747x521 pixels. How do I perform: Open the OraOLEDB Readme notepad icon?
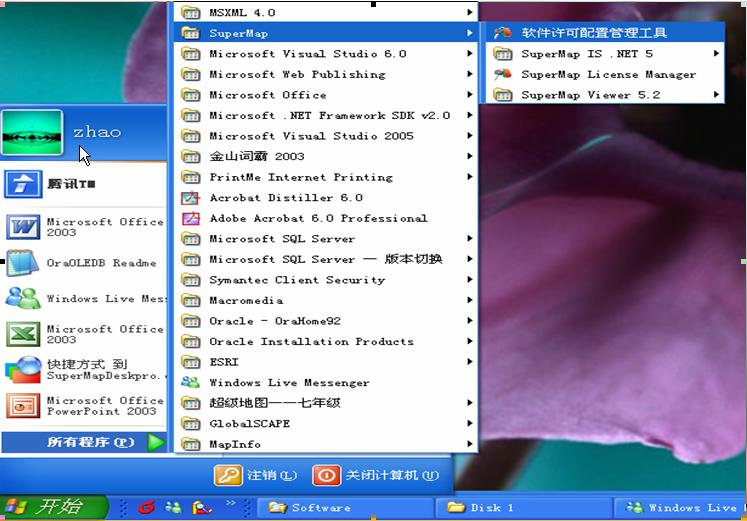pos(22,262)
